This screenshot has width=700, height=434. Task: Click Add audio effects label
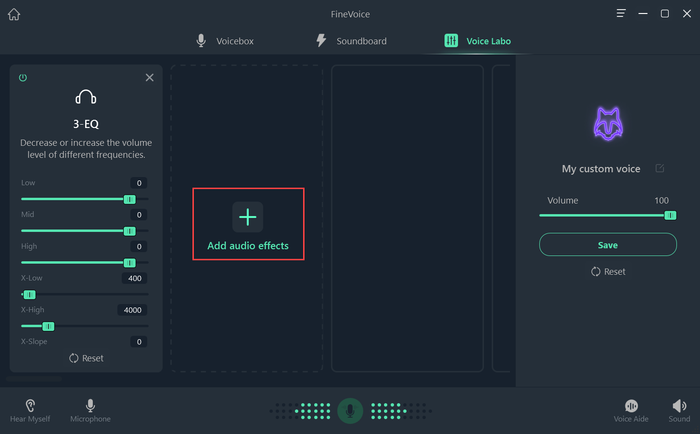[x=248, y=246]
